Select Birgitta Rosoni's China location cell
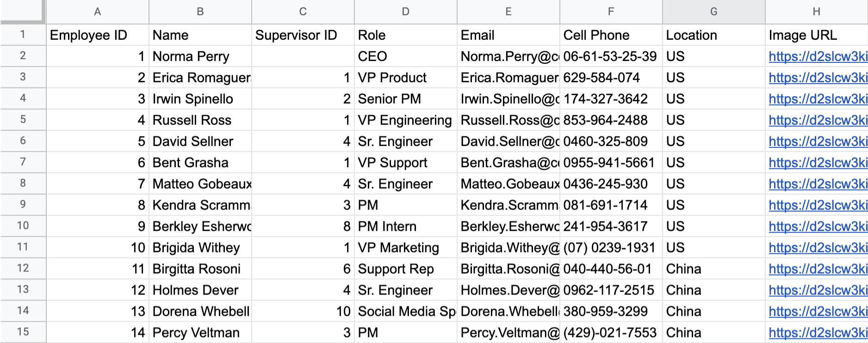This screenshot has height=343, width=868. tap(713, 269)
